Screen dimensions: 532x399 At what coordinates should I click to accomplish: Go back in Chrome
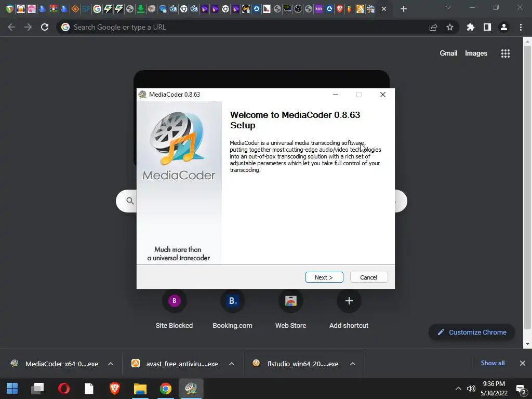(x=11, y=27)
